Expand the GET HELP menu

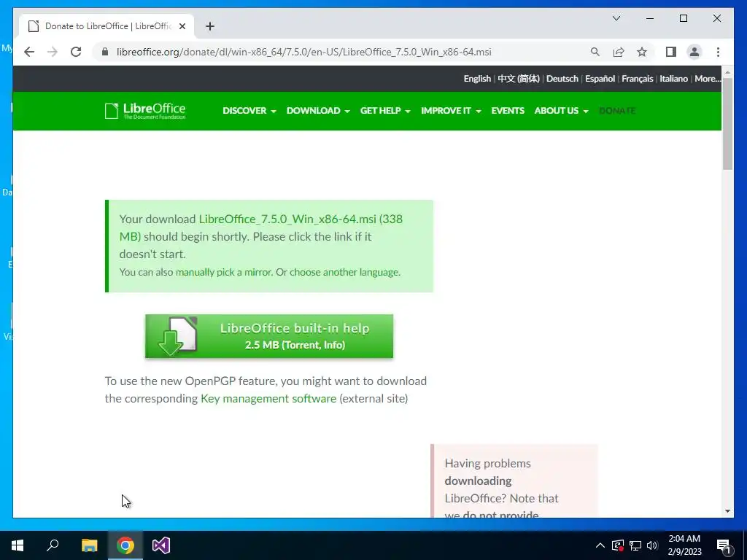pyautogui.click(x=385, y=111)
